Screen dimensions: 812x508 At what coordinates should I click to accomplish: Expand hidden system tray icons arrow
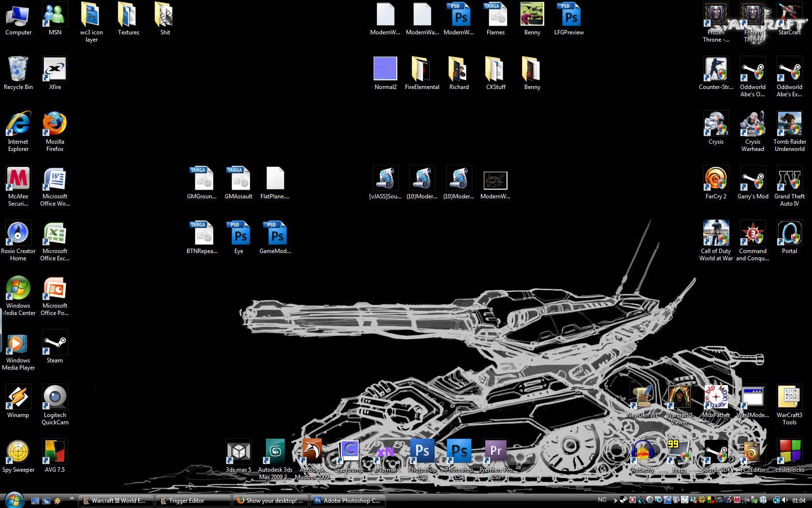615,501
